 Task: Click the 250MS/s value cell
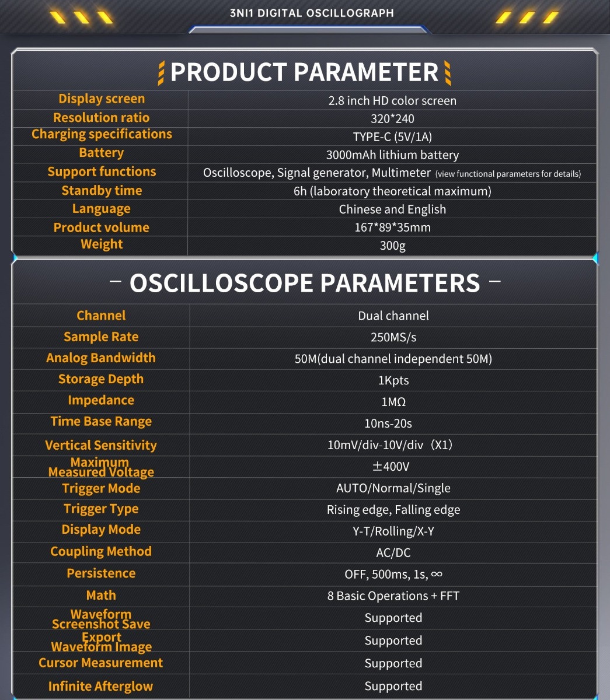pyautogui.click(x=393, y=337)
